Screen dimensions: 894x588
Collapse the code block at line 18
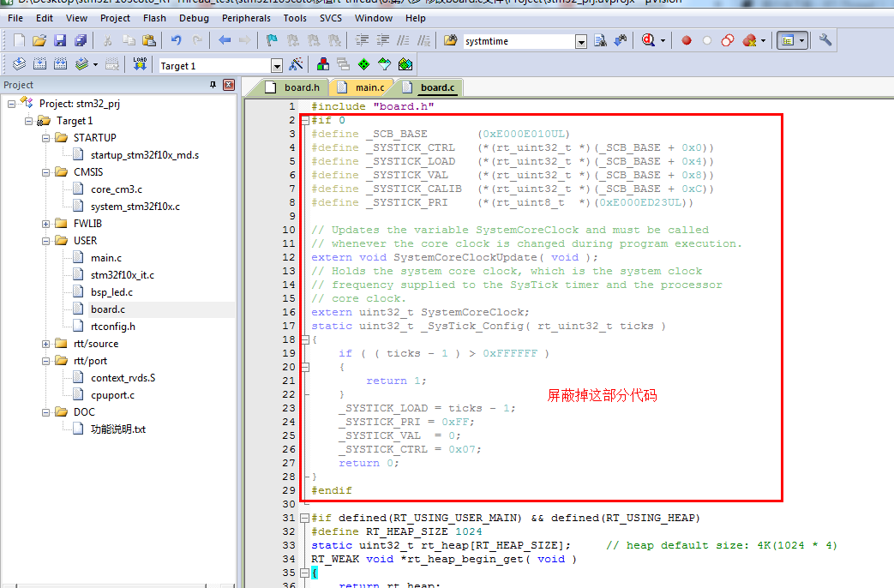coord(304,339)
